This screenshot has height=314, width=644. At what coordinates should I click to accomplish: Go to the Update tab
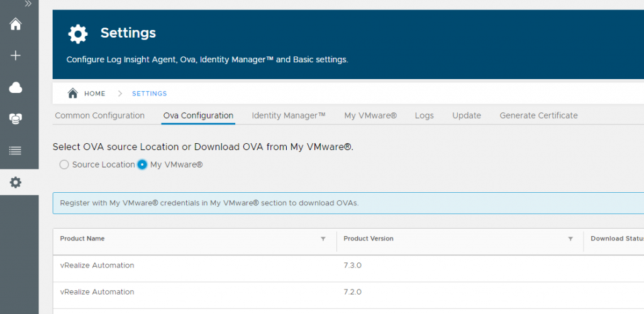(x=467, y=116)
